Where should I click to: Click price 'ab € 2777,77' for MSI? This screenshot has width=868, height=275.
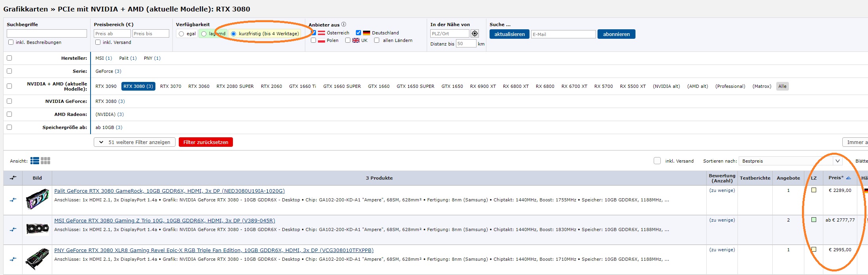(840, 220)
